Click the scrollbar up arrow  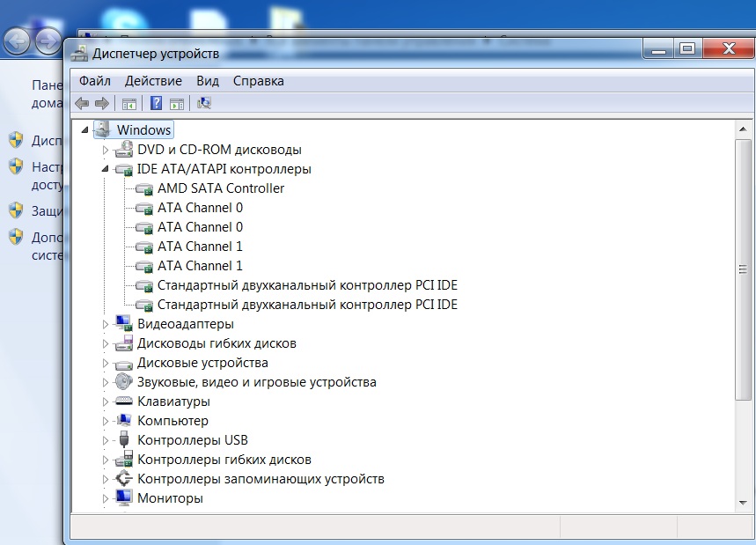pyautogui.click(x=743, y=129)
